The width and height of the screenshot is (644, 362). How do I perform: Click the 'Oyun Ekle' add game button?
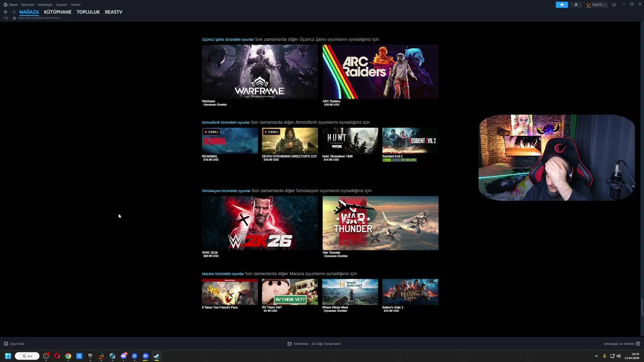pos(14,344)
